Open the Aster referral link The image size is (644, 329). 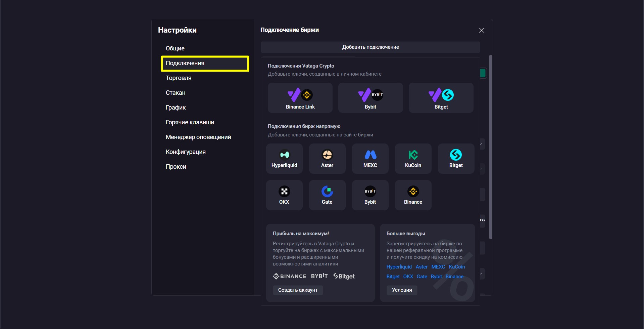[x=422, y=267]
